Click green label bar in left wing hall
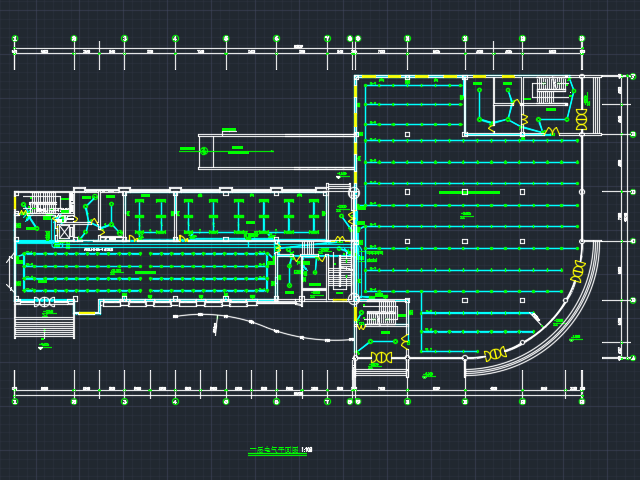Image resolution: width=640 pixels, height=480 pixels. click(145, 273)
